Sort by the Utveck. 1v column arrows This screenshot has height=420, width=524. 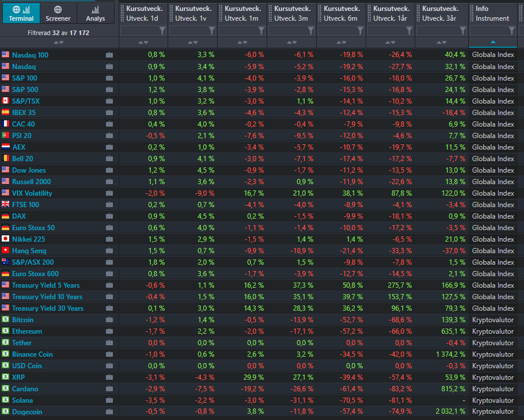coord(193,43)
